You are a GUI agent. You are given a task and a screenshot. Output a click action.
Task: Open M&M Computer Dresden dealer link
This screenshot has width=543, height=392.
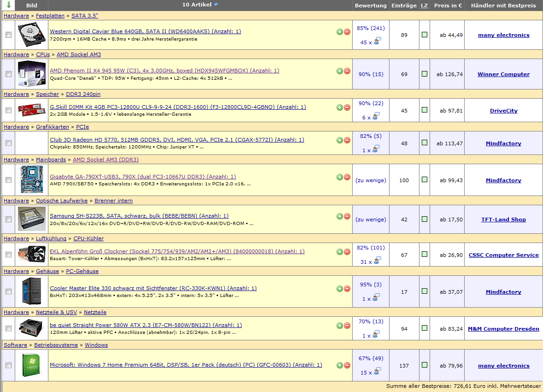[503, 328]
